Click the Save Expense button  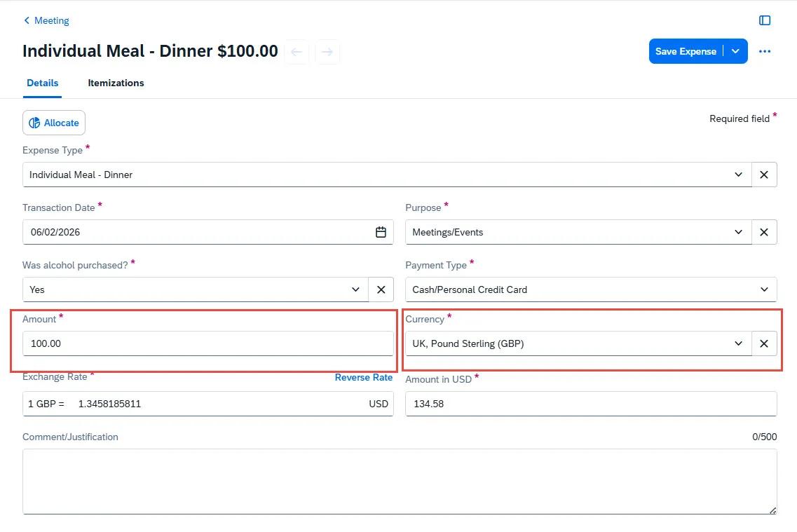(x=685, y=51)
